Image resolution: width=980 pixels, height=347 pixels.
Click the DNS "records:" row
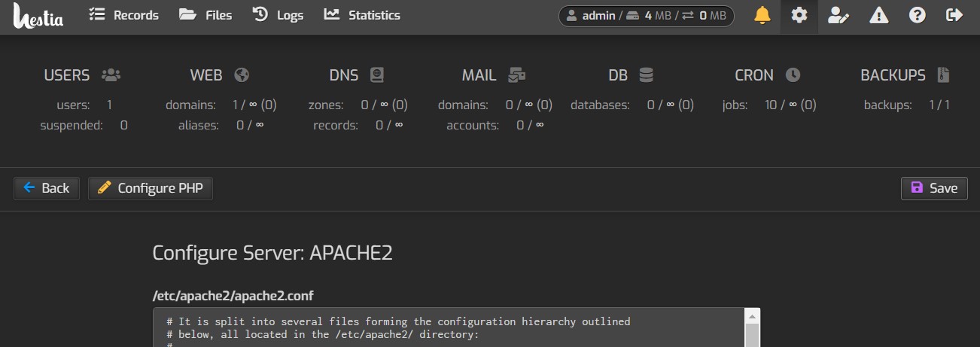[x=358, y=125]
